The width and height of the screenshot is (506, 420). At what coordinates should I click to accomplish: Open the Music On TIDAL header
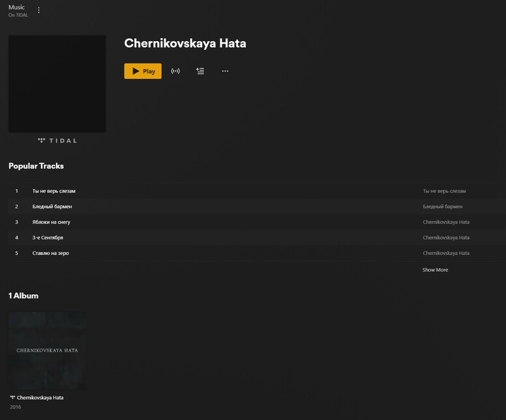pyautogui.click(x=18, y=10)
